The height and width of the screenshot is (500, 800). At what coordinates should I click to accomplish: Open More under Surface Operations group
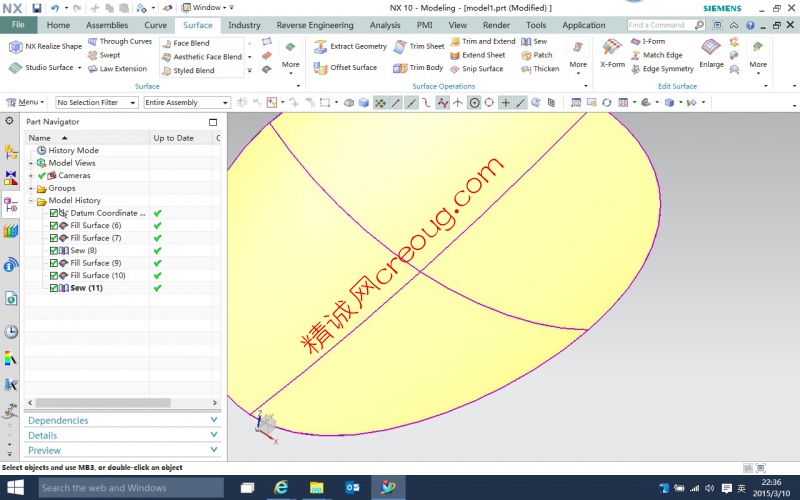coord(578,59)
